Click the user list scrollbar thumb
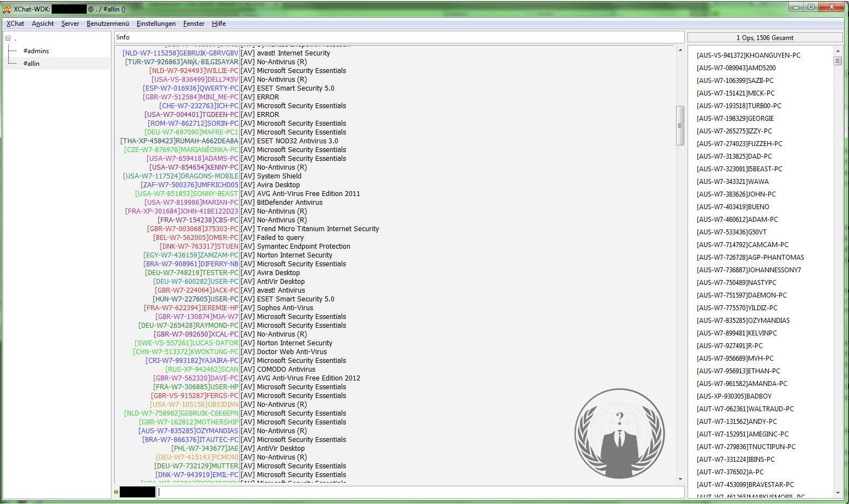 pyautogui.click(x=837, y=60)
